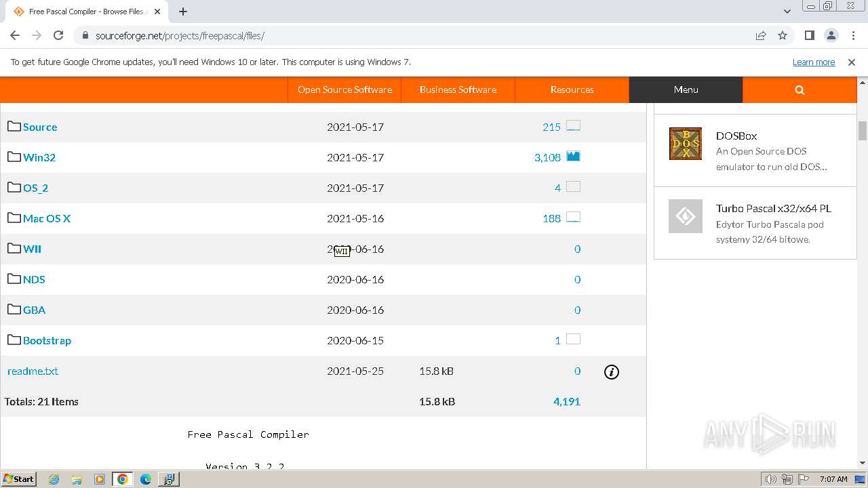Open Internet Explorer in taskbar

pos(54,479)
